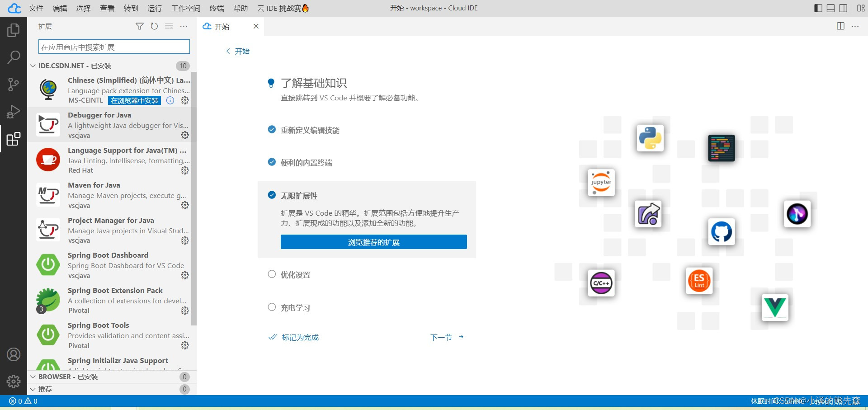Open the 查看 menu
The height and width of the screenshot is (410, 868).
pos(107,8)
